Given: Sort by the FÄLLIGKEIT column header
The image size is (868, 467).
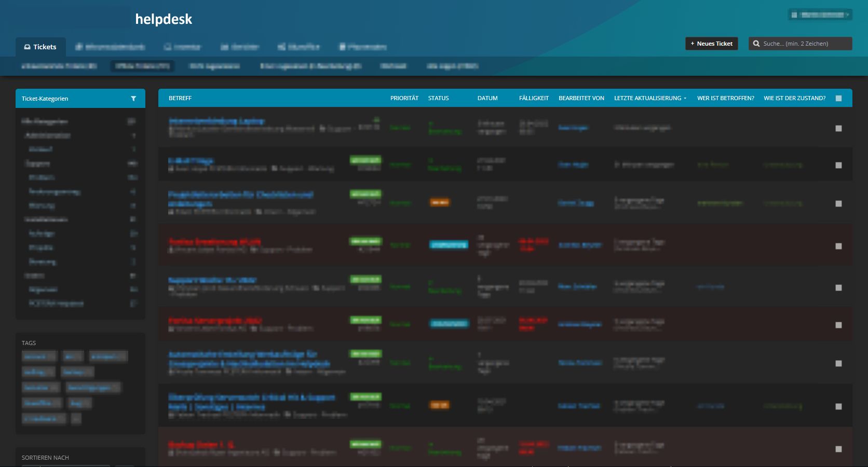Looking at the screenshot, I should 534,98.
